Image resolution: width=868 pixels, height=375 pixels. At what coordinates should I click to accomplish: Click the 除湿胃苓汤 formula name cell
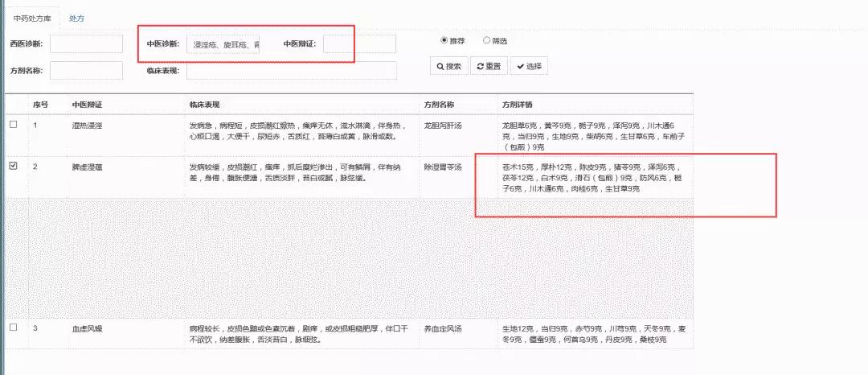click(443, 167)
